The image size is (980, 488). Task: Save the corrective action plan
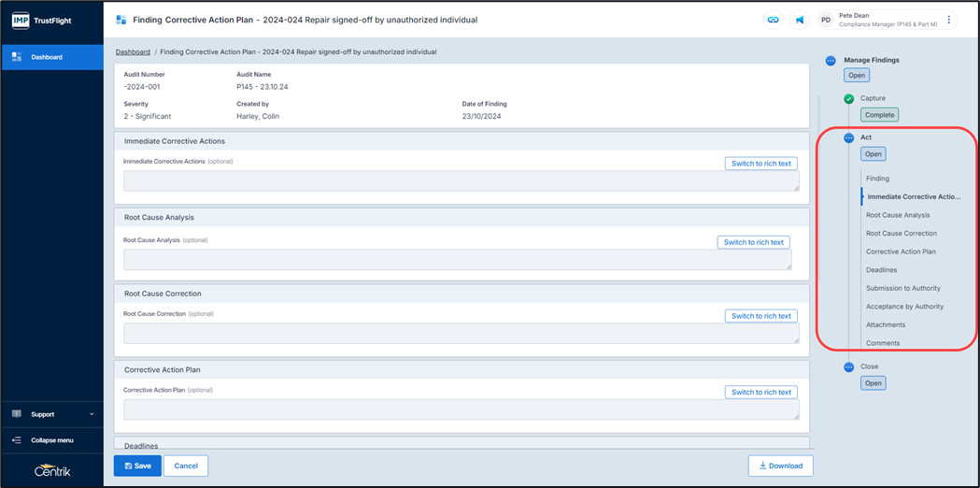137,466
